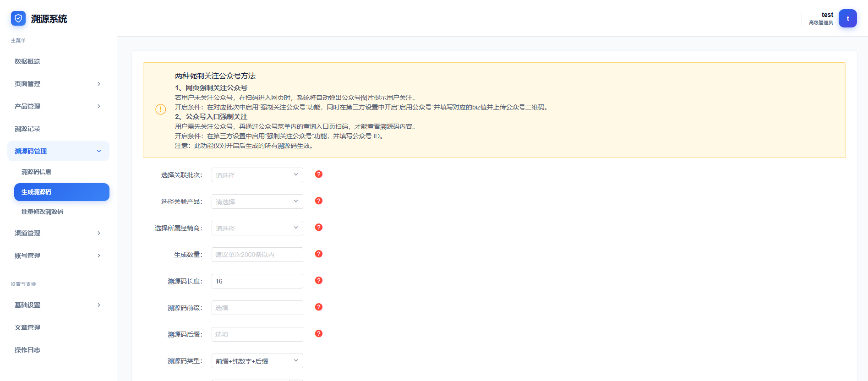Select 批量修改溯源码 submenu item
Viewport: 868px width, 381px height.
(62, 212)
